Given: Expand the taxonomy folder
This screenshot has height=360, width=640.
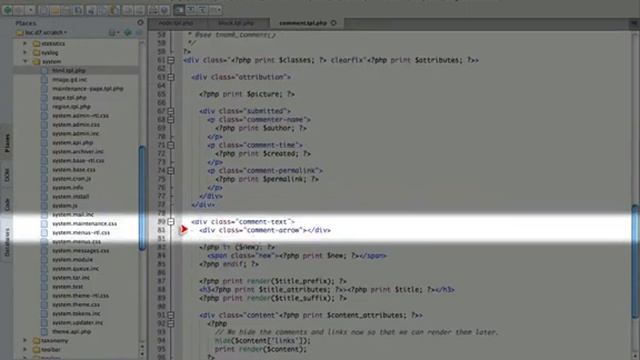Looking at the screenshot, I should [x=25, y=340].
